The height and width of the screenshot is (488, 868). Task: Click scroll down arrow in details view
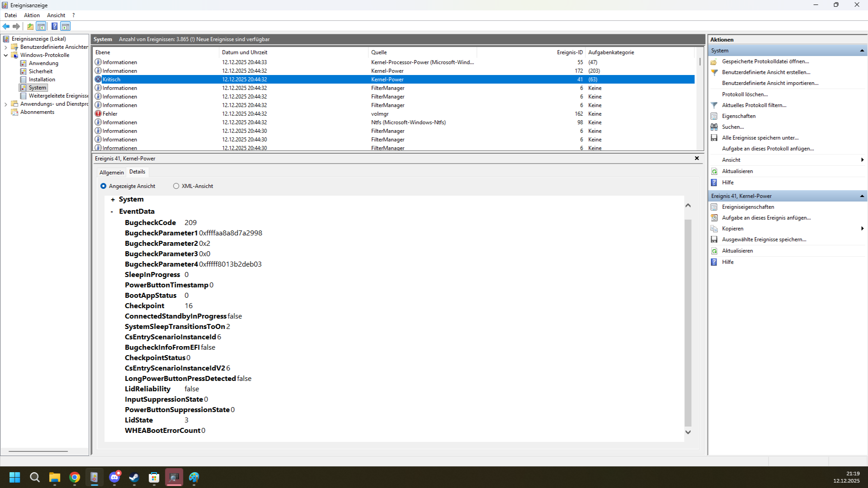688,432
